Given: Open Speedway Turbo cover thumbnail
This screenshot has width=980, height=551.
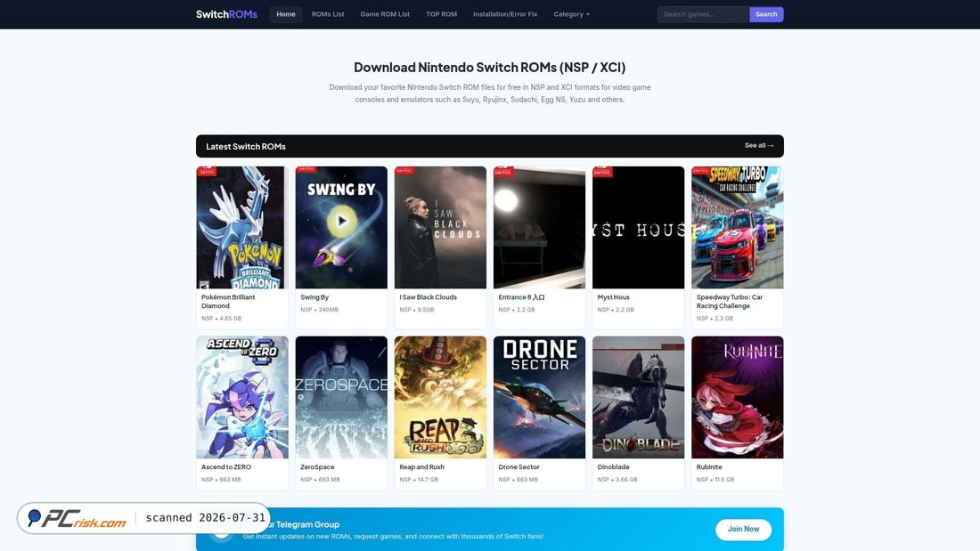Looking at the screenshot, I should [738, 227].
